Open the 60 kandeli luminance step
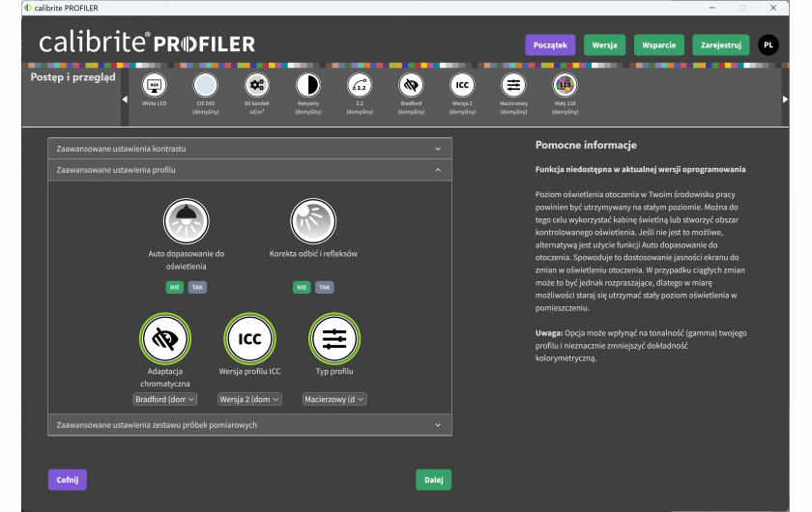 pyautogui.click(x=257, y=85)
